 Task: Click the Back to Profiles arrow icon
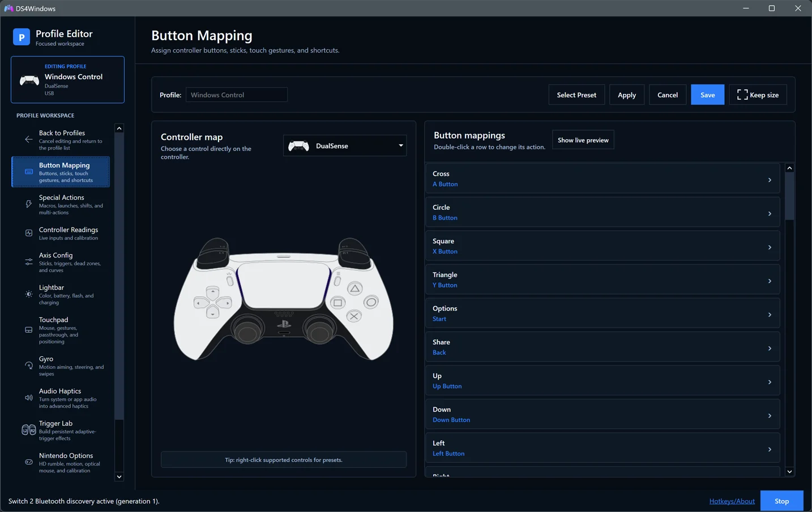[x=29, y=139]
